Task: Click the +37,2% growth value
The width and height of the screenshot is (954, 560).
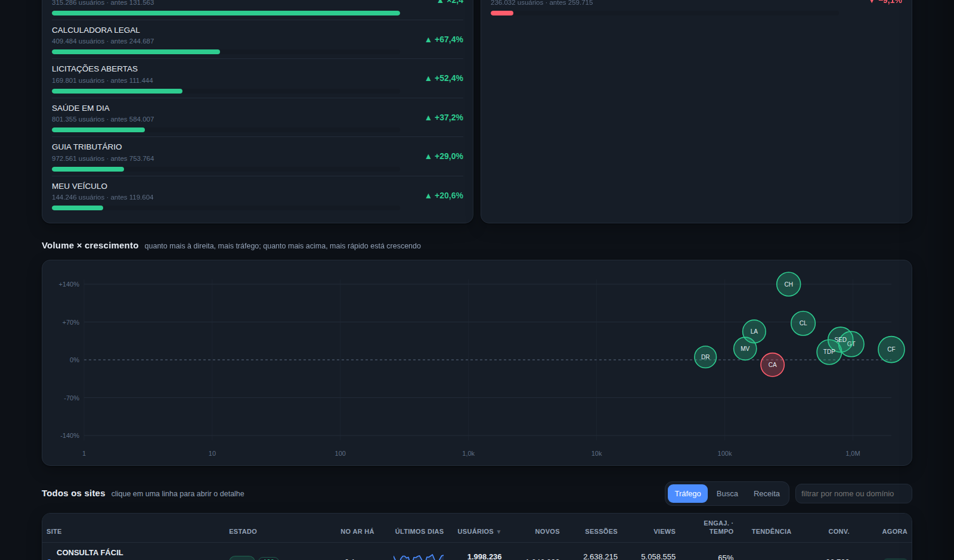Action: [x=444, y=117]
